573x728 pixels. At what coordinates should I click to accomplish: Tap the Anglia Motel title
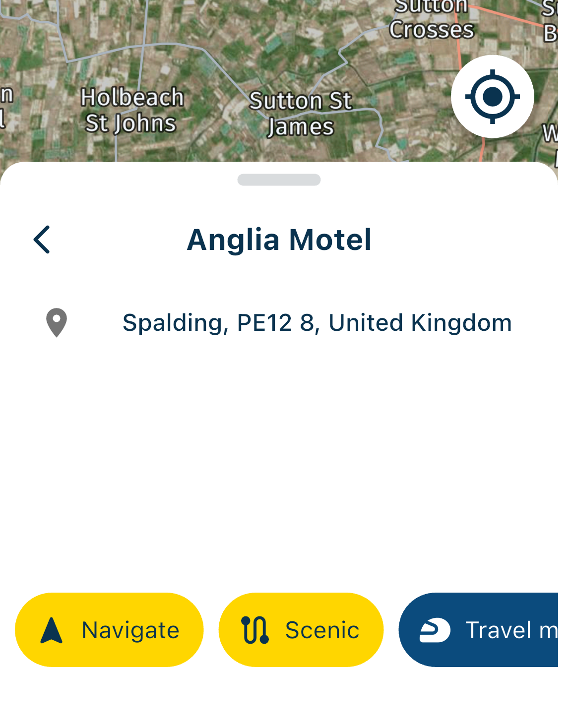pos(279,240)
